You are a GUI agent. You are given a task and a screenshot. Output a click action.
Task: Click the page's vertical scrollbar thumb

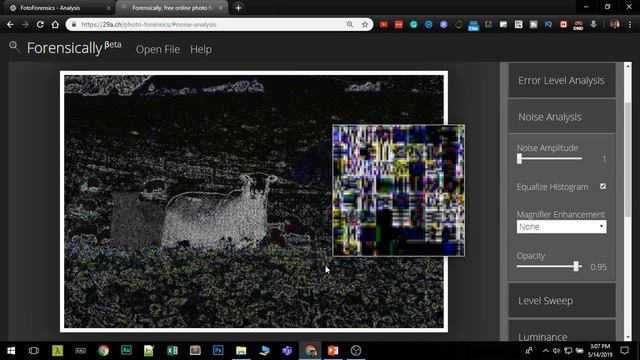(628, 159)
